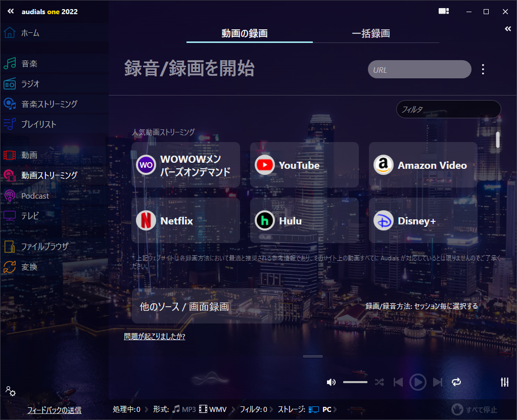Open the プレイリスト playlist icon

10,124
